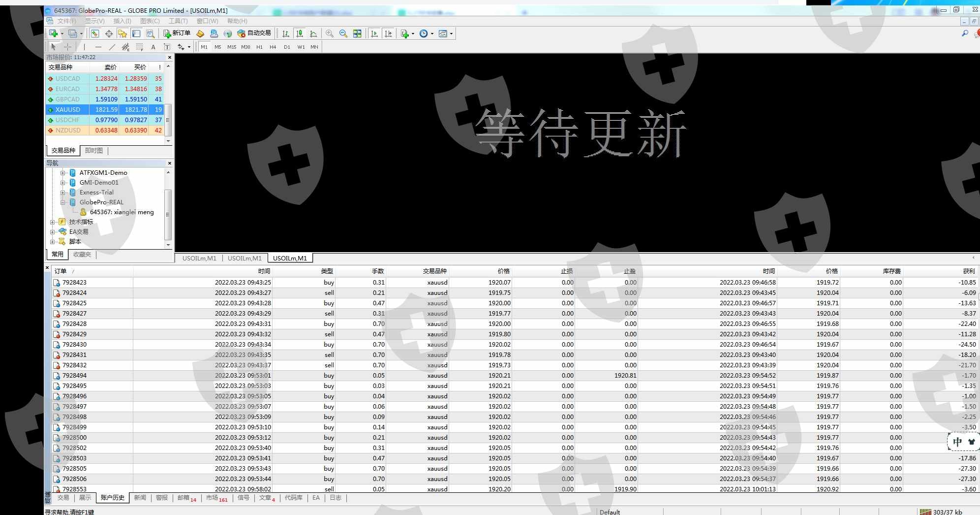Close the 导航 navigator panel
980x515 pixels.
pyautogui.click(x=170, y=163)
